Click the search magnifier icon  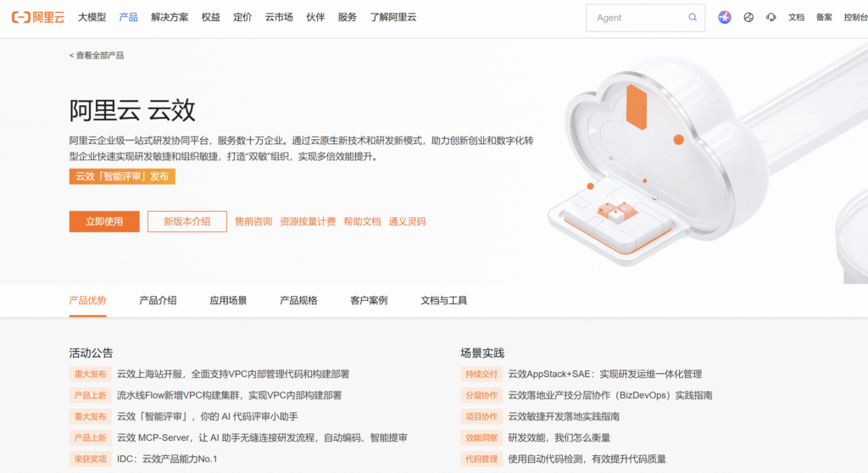coord(693,17)
